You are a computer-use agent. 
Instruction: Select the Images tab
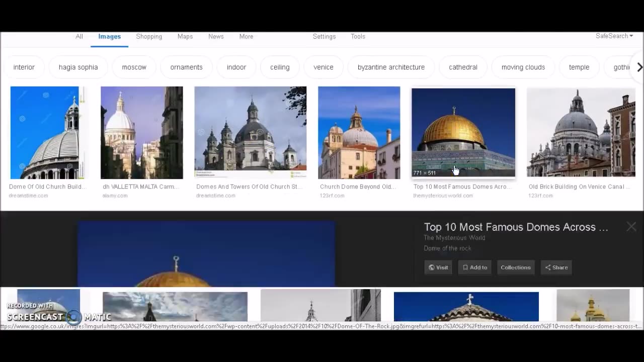109,37
